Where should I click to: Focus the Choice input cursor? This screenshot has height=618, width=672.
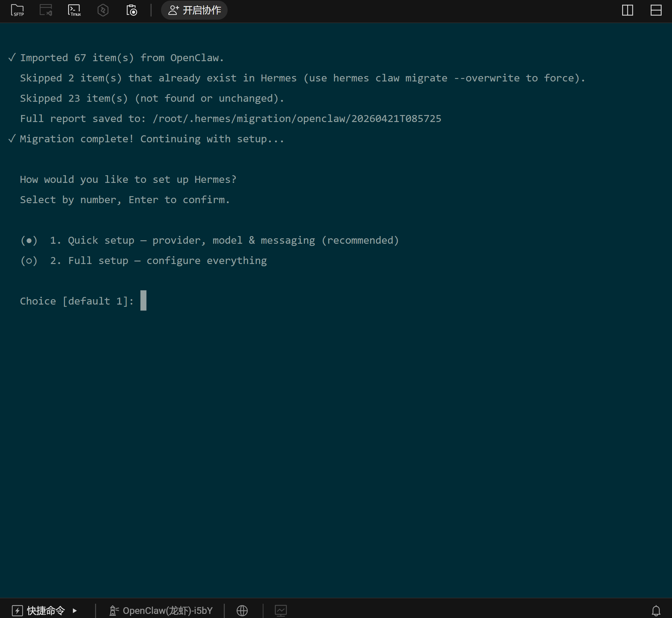click(x=144, y=300)
